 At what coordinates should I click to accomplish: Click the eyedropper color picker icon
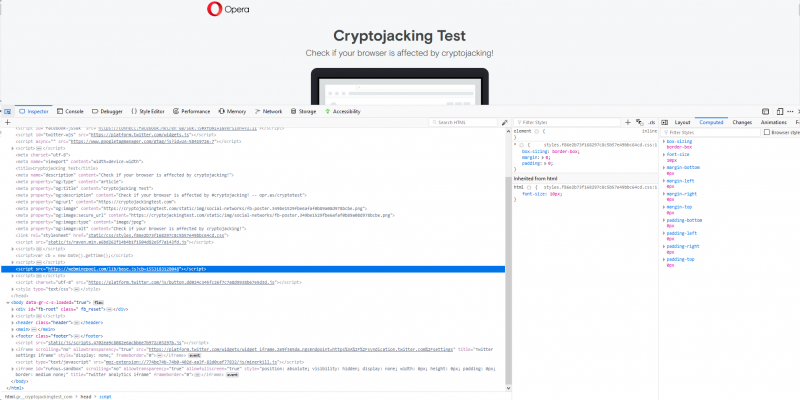[505, 122]
